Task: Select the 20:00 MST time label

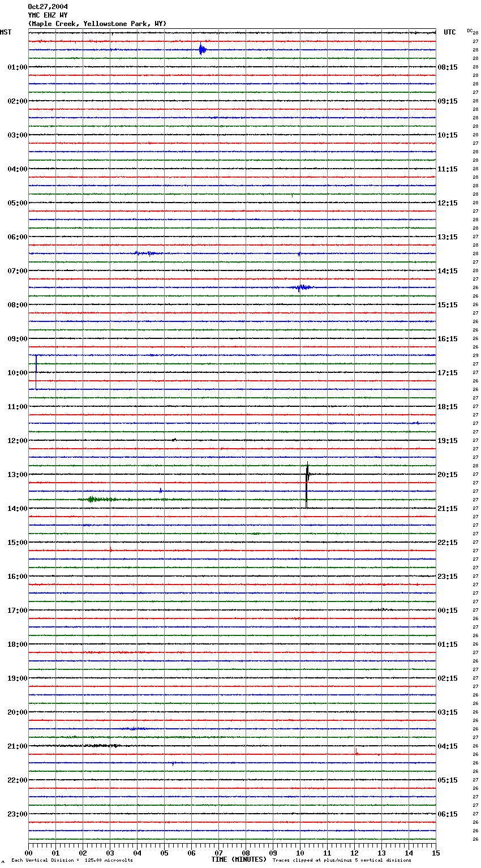Action: click(x=18, y=712)
